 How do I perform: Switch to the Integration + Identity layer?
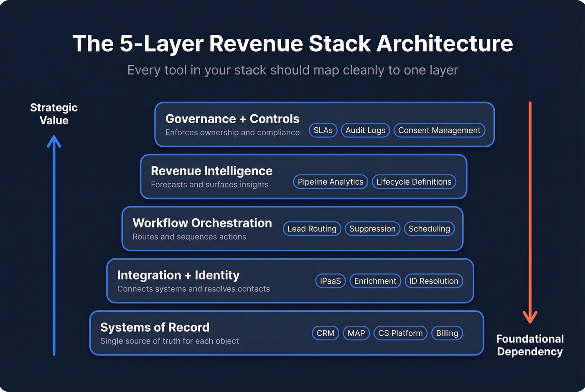pyautogui.click(x=178, y=275)
